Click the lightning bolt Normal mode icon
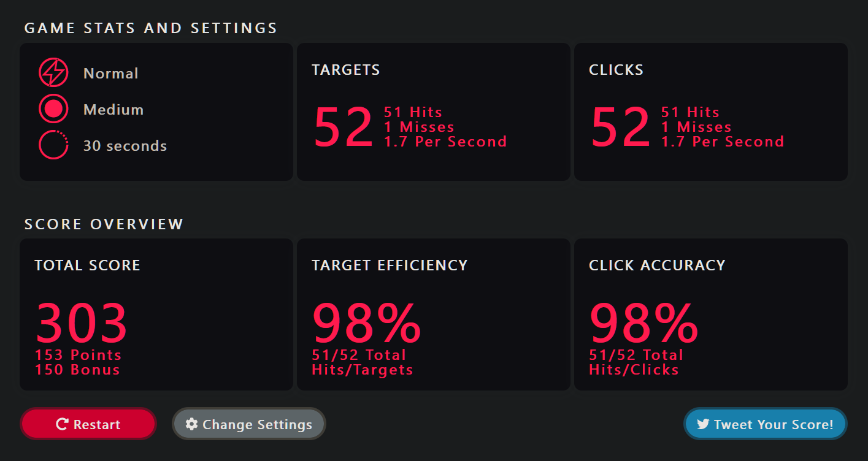This screenshot has height=461, width=868. (x=53, y=72)
